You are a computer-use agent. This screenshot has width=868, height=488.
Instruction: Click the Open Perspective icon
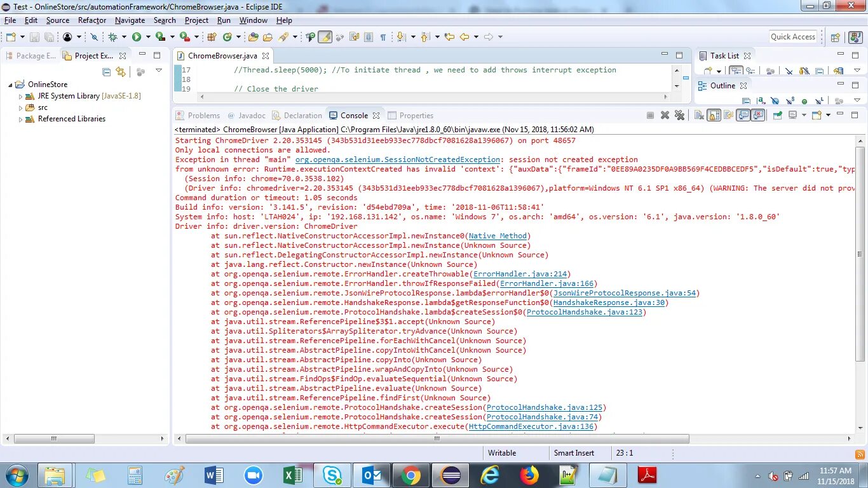(836, 37)
